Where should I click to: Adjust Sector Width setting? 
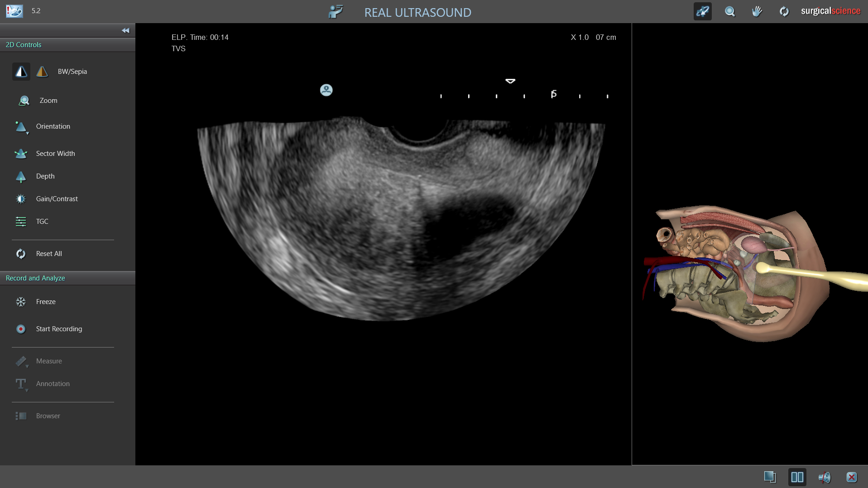click(21, 154)
